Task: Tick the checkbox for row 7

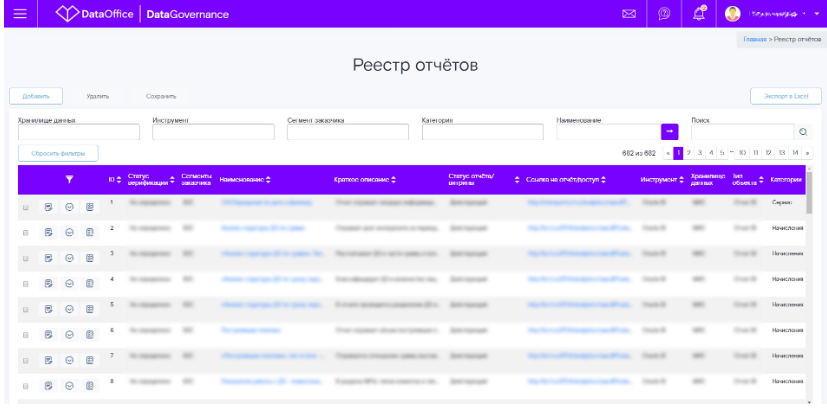Action: [x=25, y=360]
